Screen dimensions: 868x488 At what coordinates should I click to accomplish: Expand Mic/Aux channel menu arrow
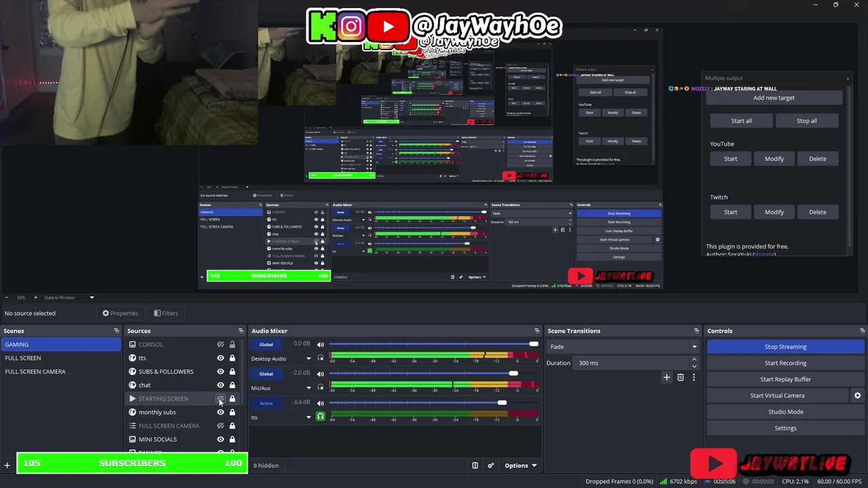[x=309, y=388]
